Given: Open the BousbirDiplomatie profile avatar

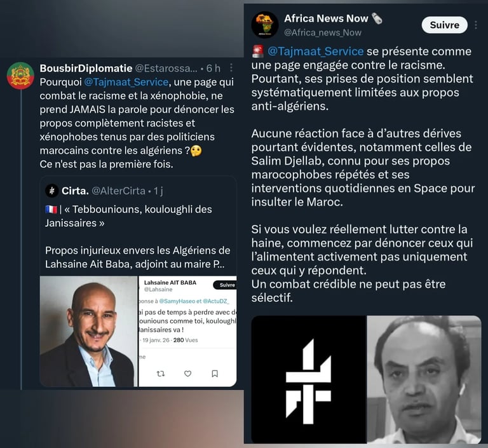Looking at the screenshot, I should (20, 76).
